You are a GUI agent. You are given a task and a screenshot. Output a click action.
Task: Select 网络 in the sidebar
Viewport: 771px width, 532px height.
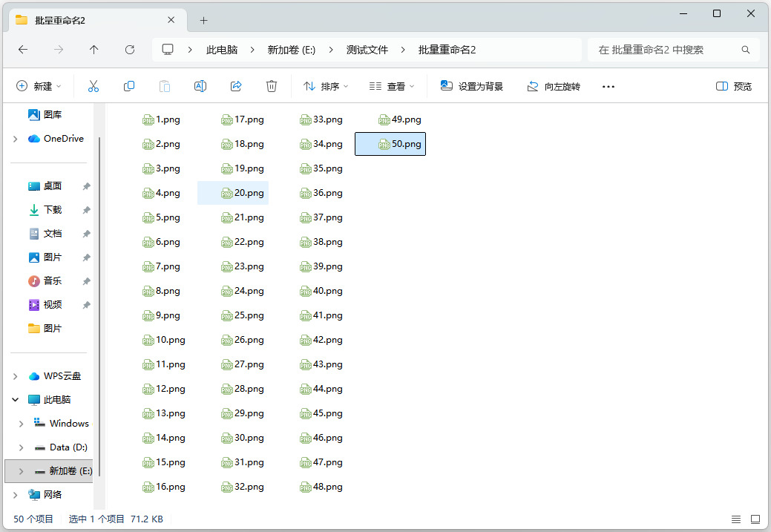click(x=45, y=495)
